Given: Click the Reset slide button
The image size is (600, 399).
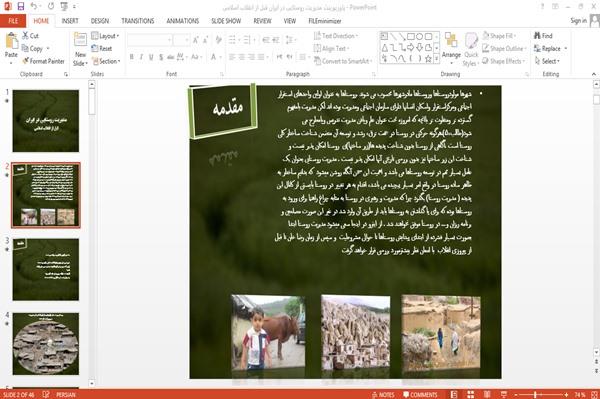Looking at the screenshot, I should point(102,48).
